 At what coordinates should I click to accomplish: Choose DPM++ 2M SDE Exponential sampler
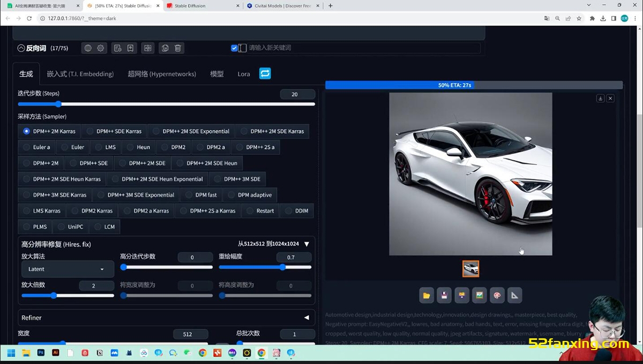pos(191,131)
